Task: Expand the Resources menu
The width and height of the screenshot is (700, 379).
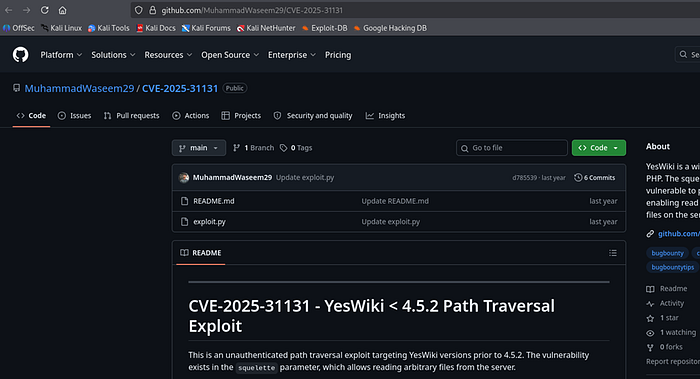Action: pos(168,54)
